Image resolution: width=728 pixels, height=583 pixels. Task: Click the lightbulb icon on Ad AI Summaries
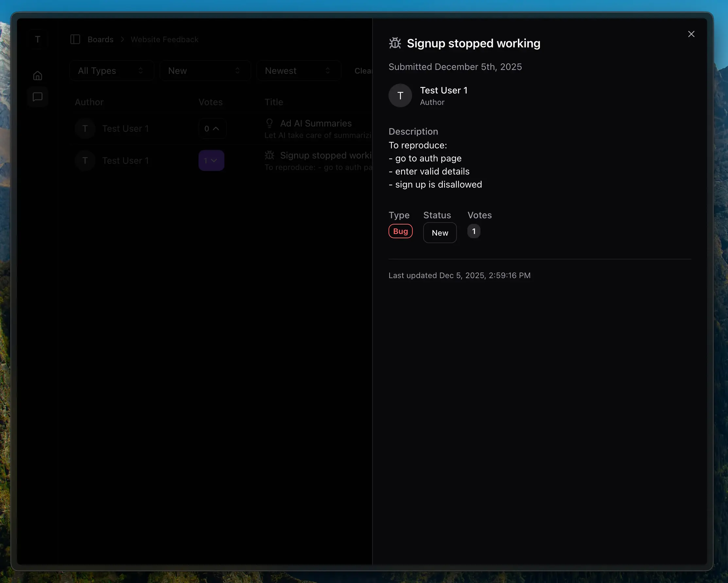(269, 123)
